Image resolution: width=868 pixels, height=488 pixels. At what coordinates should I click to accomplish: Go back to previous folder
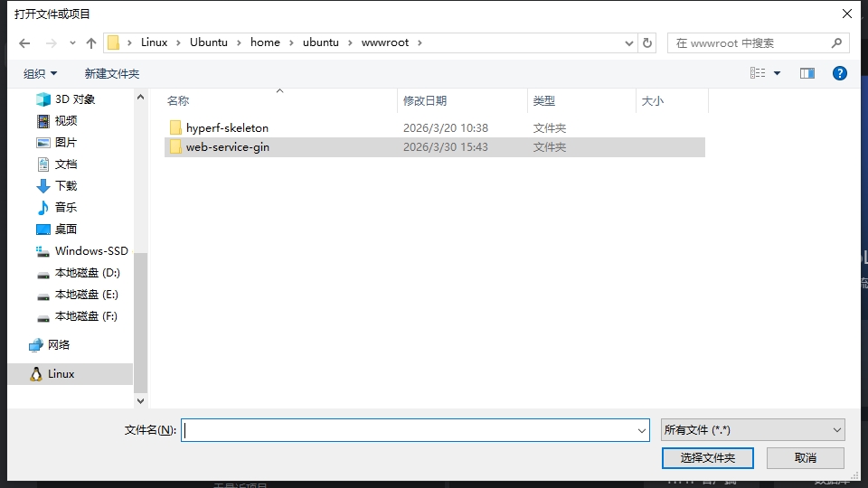[24, 42]
